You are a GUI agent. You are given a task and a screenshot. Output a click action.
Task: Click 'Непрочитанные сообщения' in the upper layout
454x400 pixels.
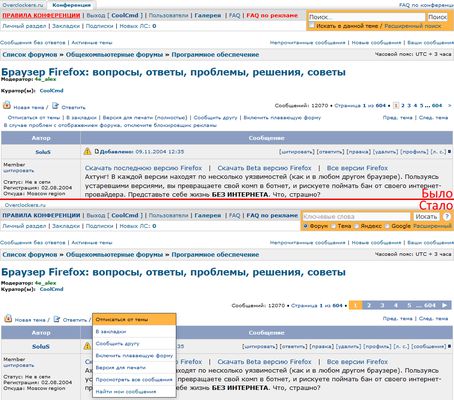(x=307, y=43)
